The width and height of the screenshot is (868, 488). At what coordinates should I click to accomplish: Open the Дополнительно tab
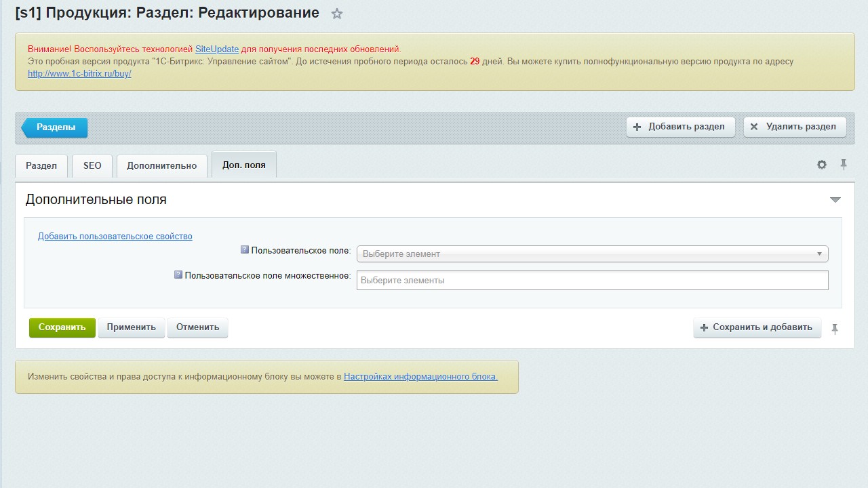[x=162, y=166]
